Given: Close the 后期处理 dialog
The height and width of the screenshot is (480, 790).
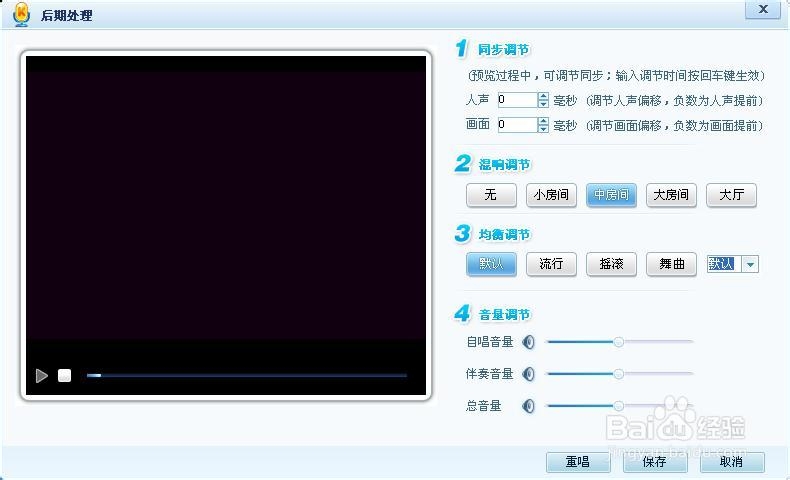Looking at the screenshot, I should [763, 9].
